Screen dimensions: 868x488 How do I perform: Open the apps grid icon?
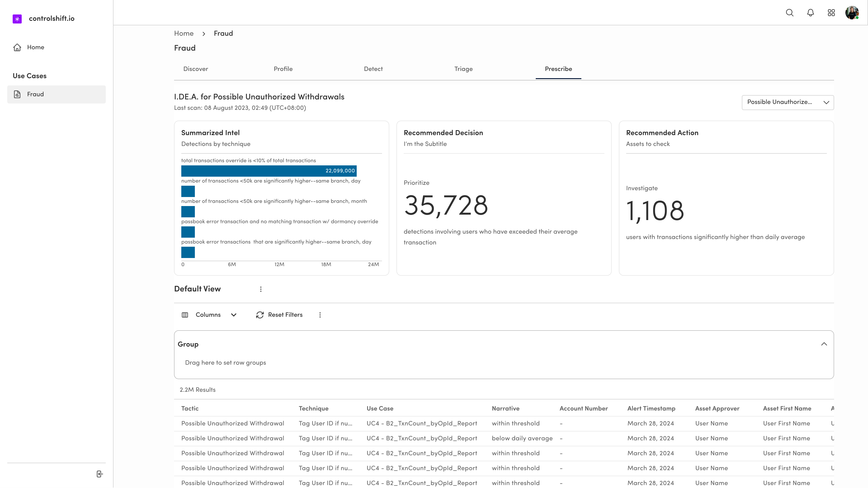click(x=831, y=13)
